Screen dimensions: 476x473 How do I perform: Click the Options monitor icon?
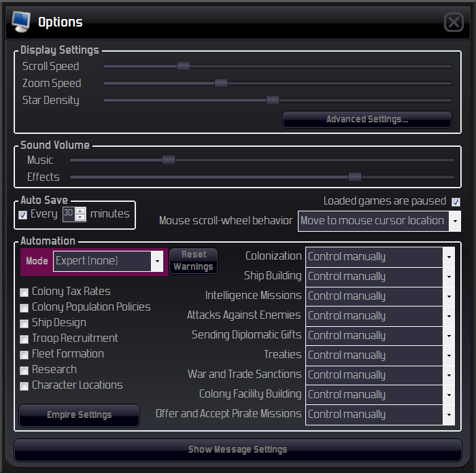click(x=20, y=22)
